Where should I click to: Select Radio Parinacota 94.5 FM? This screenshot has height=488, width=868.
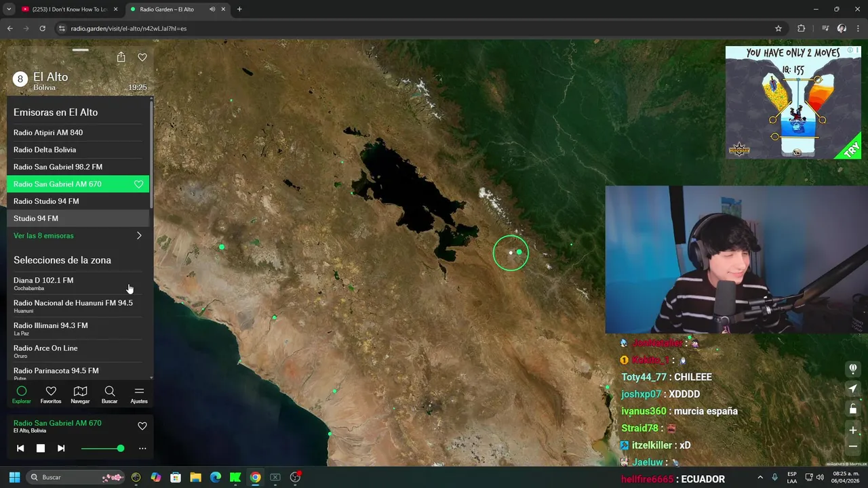tap(78, 372)
